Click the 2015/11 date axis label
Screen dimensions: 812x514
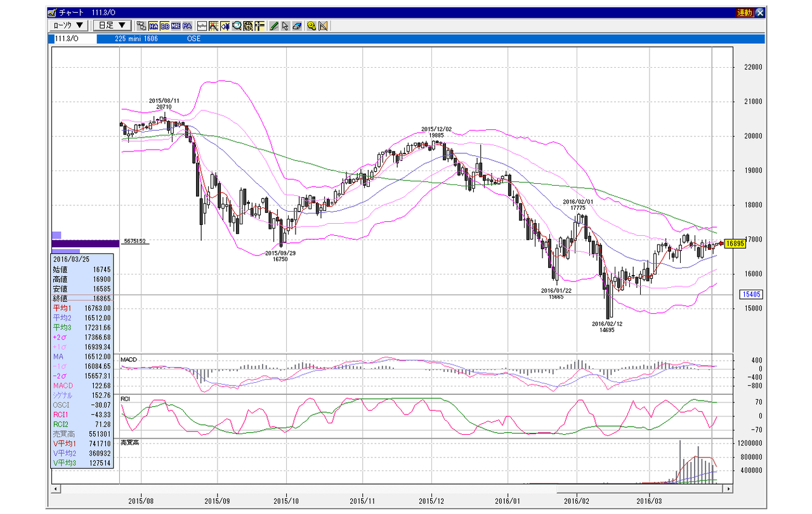362,500
